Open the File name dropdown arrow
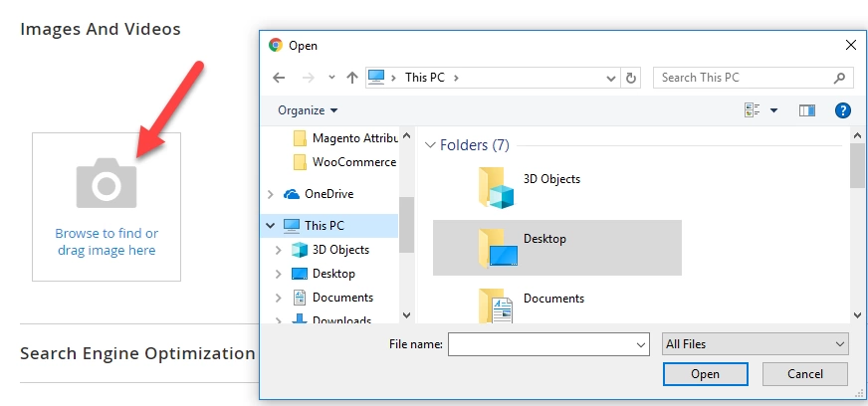This screenshot has height=406, width=868. click(641, 344)
